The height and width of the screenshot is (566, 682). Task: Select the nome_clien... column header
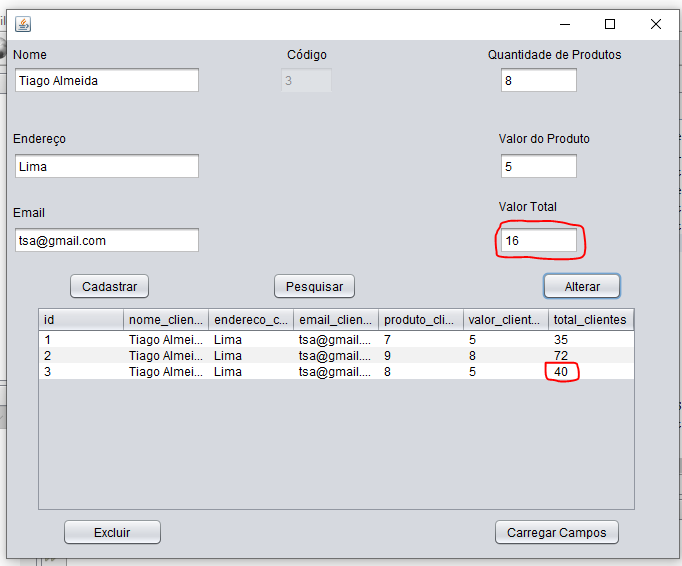pos(166,320)
